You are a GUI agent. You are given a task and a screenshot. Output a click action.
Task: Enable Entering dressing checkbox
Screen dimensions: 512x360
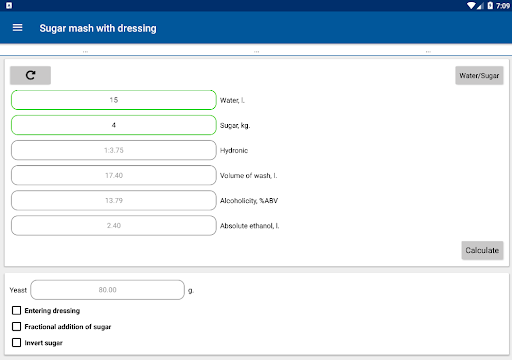coord(16,311)
